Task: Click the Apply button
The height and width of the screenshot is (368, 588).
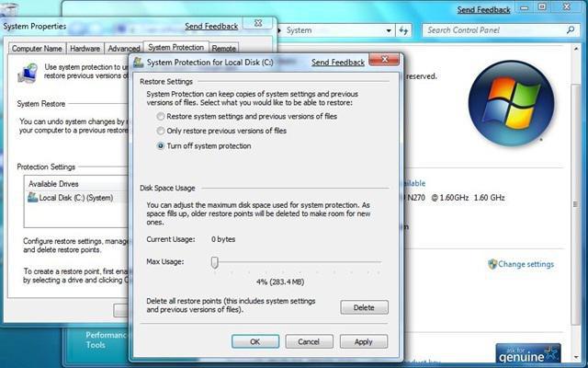Action: (364, 341)
